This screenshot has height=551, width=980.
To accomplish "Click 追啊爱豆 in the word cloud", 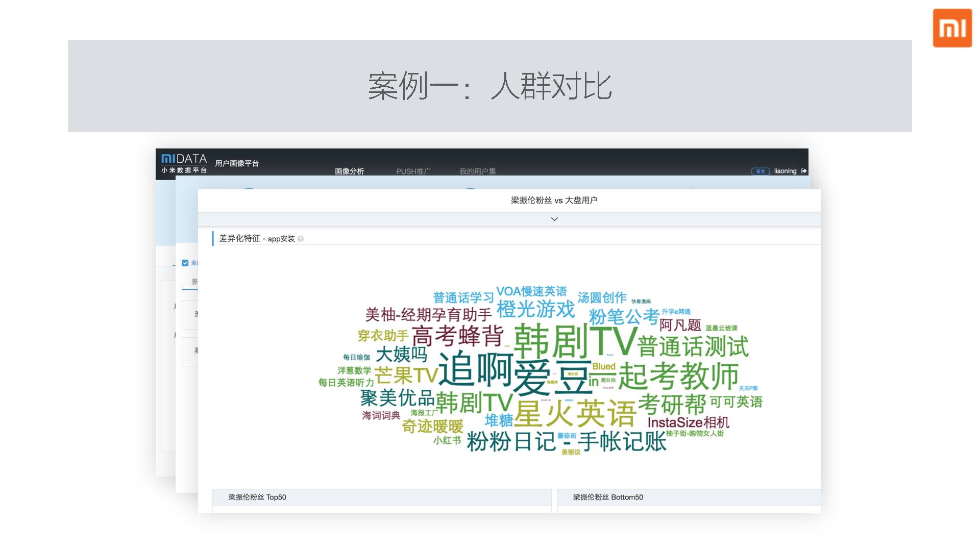I will (x=516, y=374).
